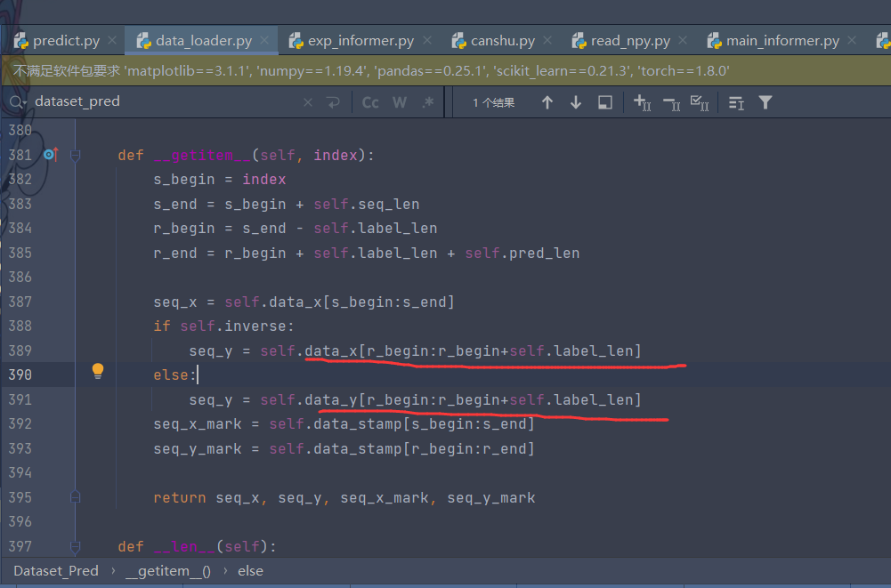Image resolution: width=891 pixels, height=588 pixels.
Task: Jump to the previous search occurrence
Action: pos(547,101)
